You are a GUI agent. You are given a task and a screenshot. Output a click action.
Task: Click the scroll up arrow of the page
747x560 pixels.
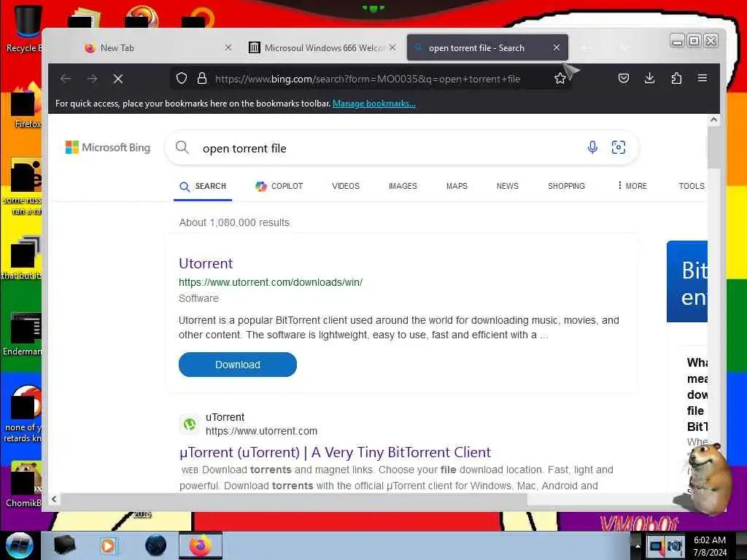(713, 120)
